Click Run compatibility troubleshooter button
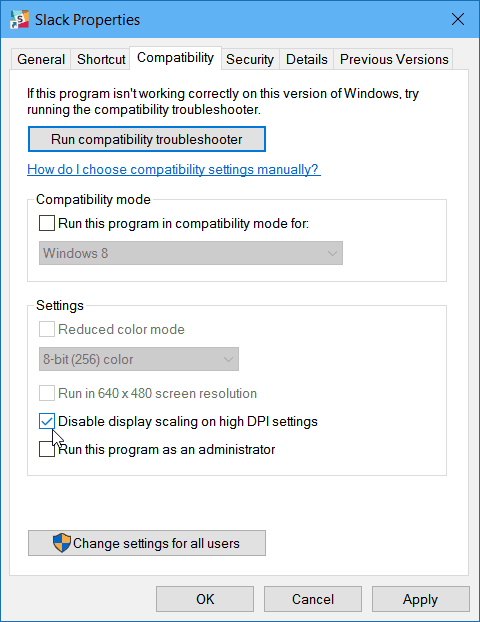This screenshot has width=480, height=622. (x=147, y=139)
